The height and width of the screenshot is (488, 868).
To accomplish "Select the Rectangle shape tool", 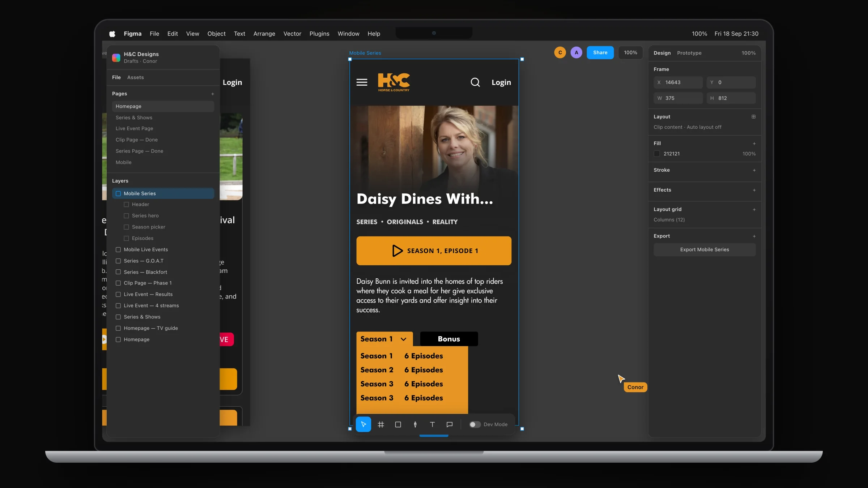I will click(x=398, y=424).
